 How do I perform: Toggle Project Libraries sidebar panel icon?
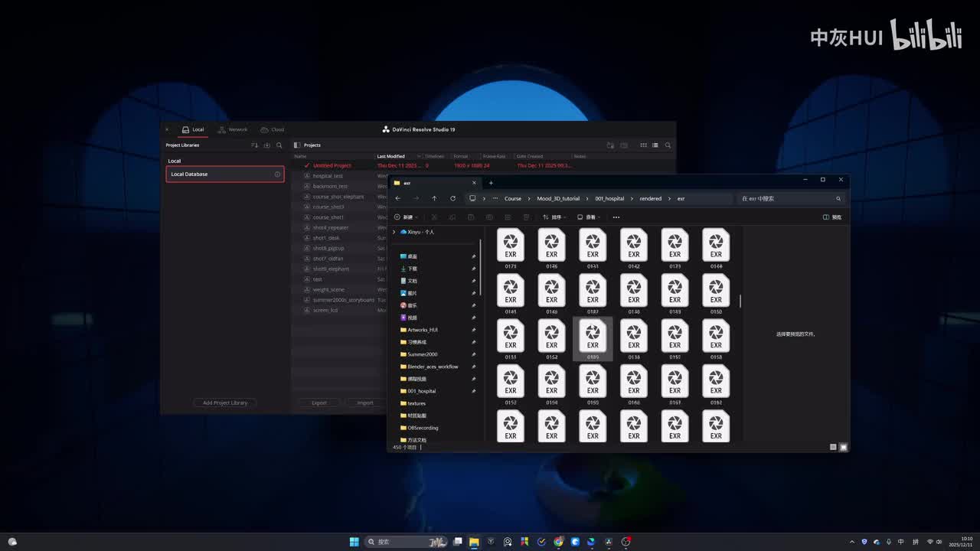(298, 145)
